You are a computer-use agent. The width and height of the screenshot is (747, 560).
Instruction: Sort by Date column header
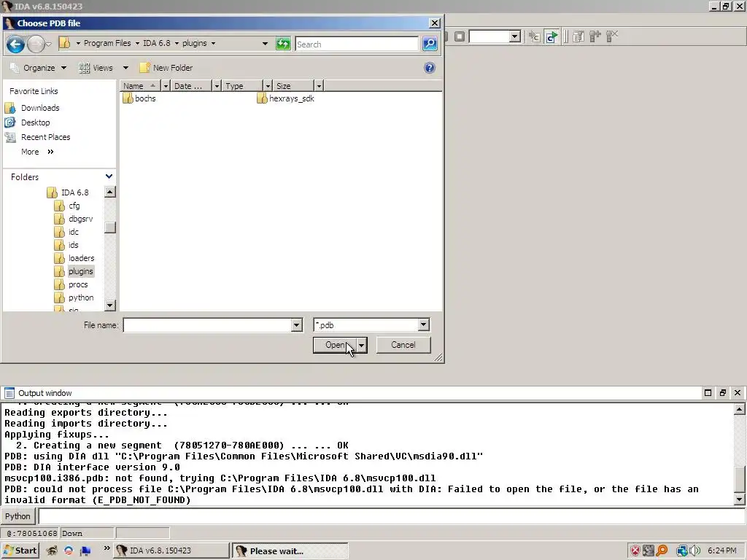click(192, 86)
